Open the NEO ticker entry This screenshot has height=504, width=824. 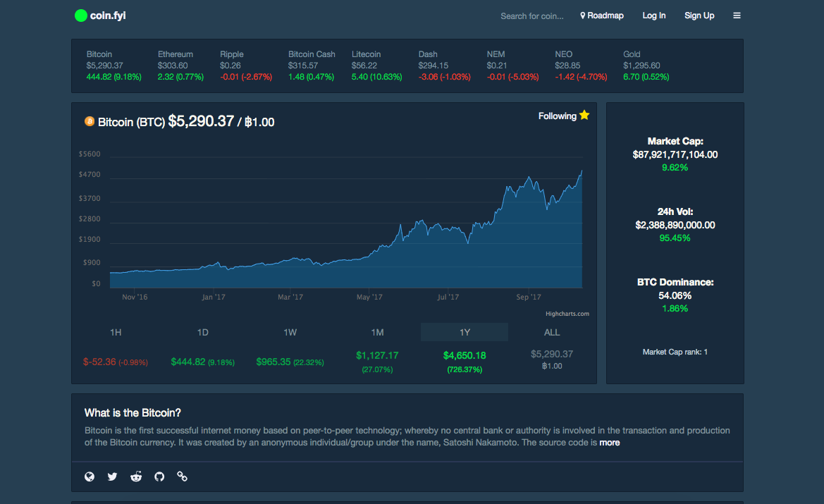click(582, 66)
